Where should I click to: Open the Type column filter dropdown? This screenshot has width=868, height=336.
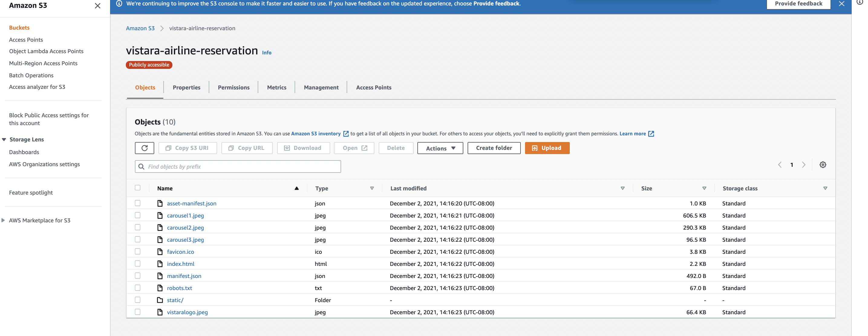[x=372, y=188]
